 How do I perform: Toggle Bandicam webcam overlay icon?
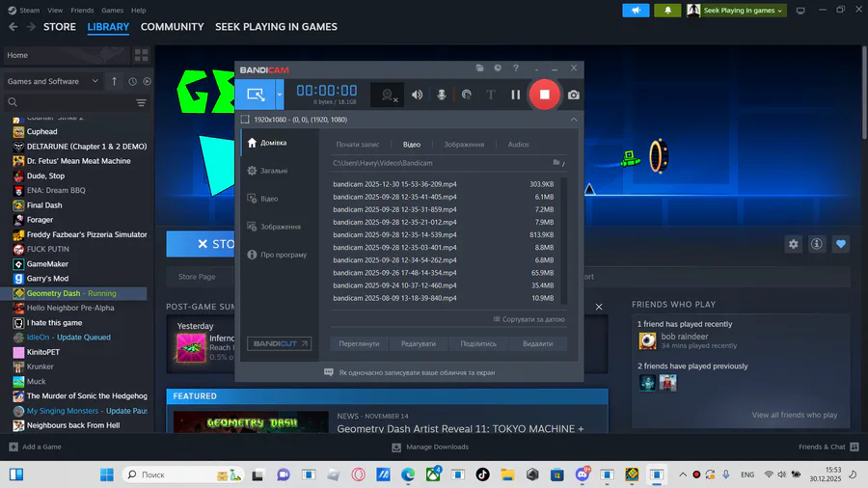point(389,95)
